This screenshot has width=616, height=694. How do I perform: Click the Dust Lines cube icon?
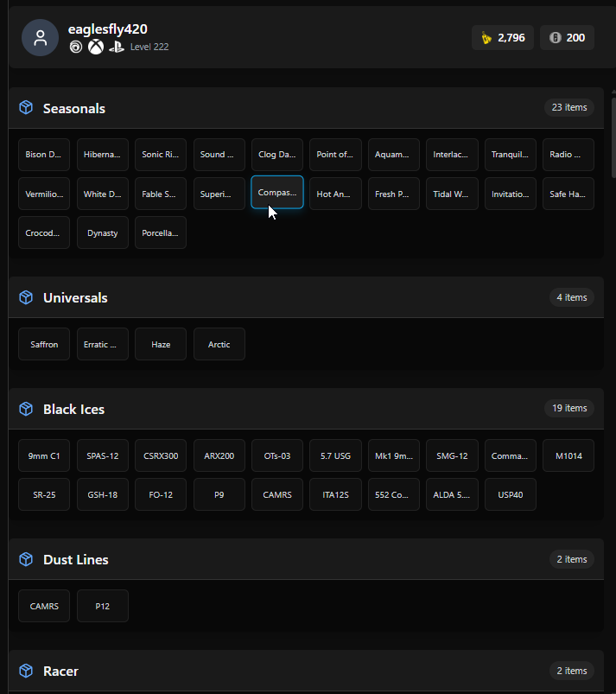(x=26, y=559)
